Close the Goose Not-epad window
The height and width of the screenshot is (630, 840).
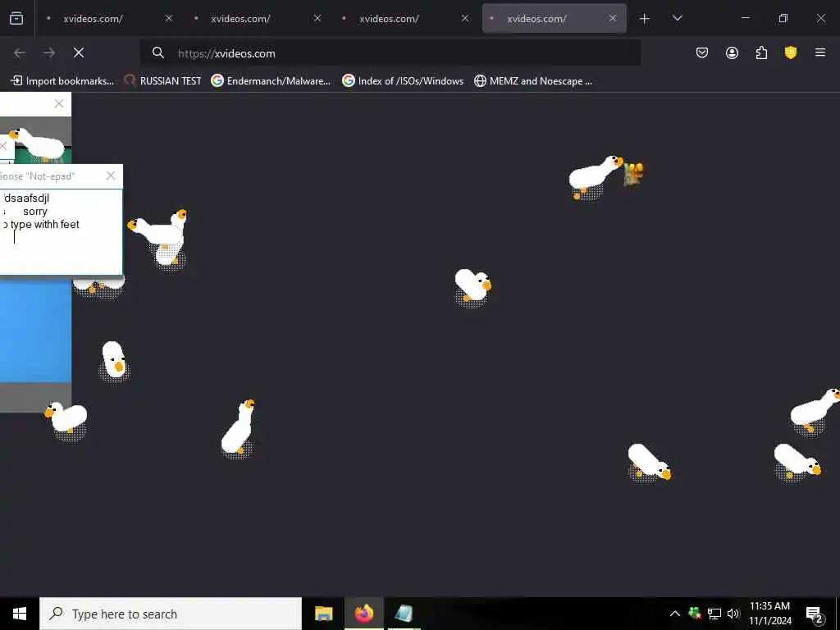(x=111, y=176)
